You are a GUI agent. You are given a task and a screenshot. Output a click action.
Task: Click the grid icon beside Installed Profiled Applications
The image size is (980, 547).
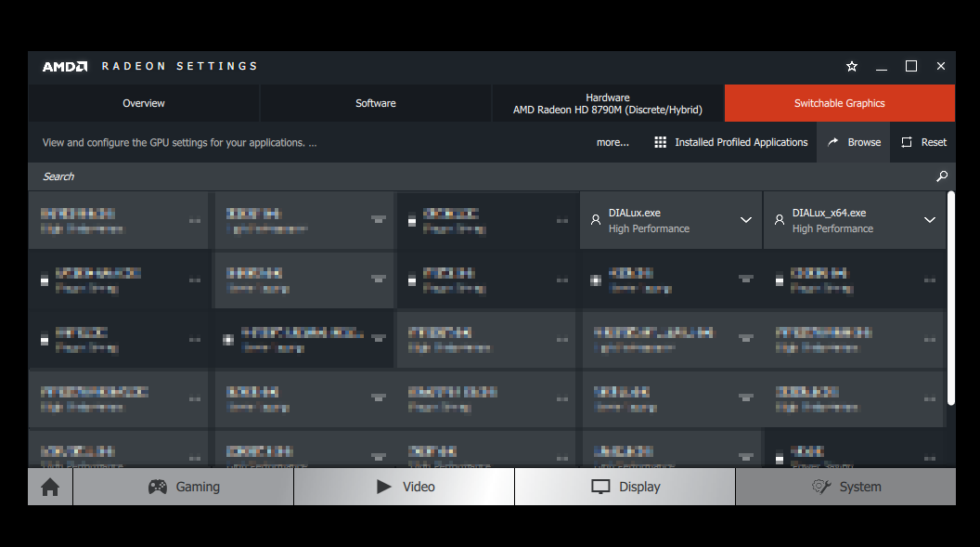pos(660,142)
